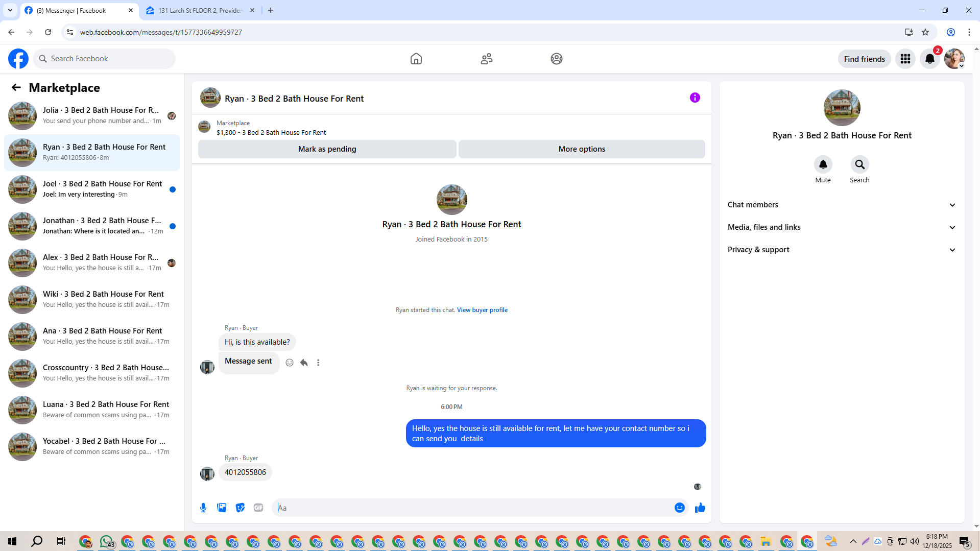The width and height of the screenshot is (980, 551).
Task: Open More options for the listing
Action: pyautogui.click(x=582, y=149)
